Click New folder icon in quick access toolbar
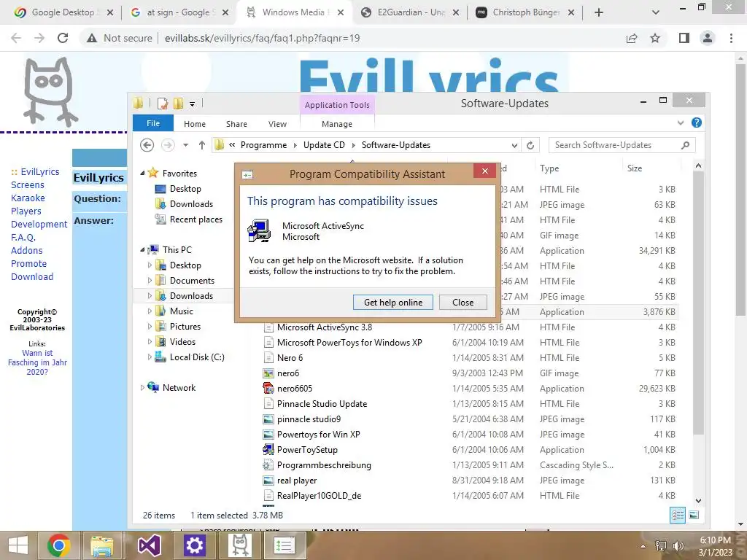747x560 pixels. pyautogui.click(x=178, y=103)
